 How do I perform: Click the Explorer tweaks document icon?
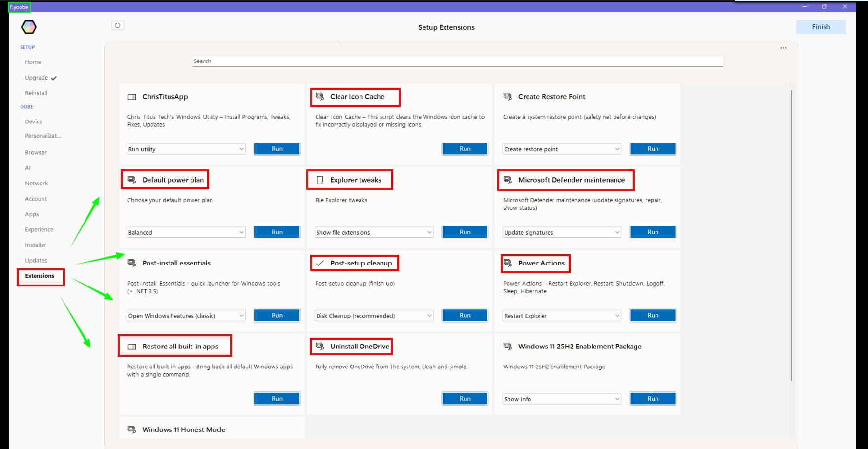pos(320,180)
